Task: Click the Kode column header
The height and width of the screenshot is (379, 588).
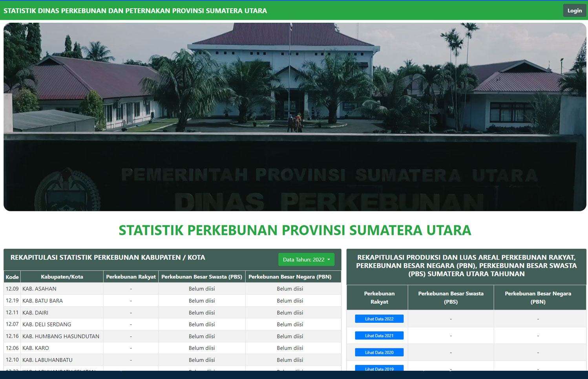Action: tap(12, 277)
